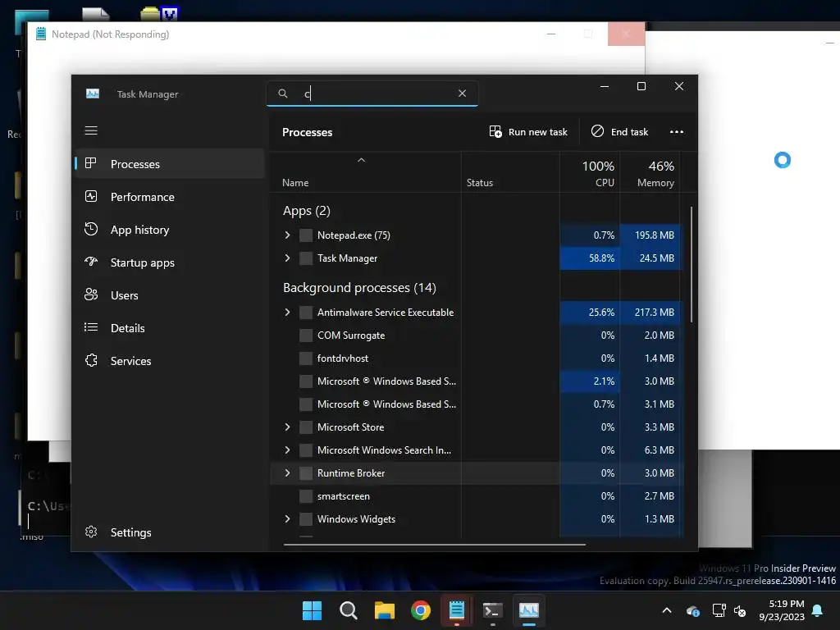Click the COM Surrogate process icon

(306, 336)
